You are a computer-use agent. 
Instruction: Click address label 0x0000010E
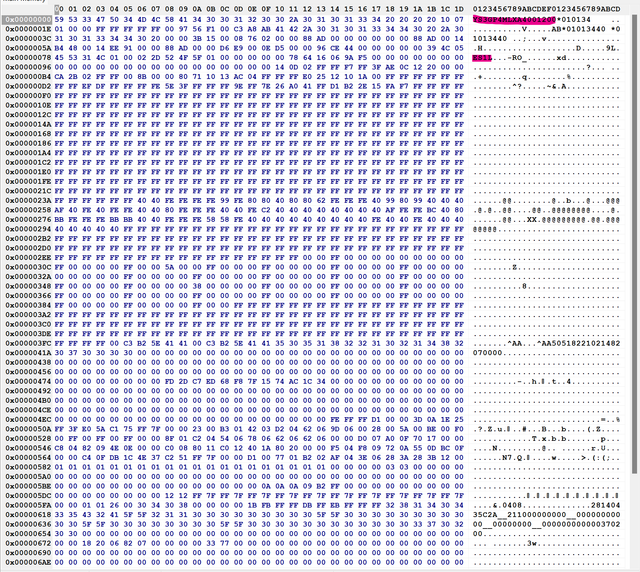click(28, 105)
